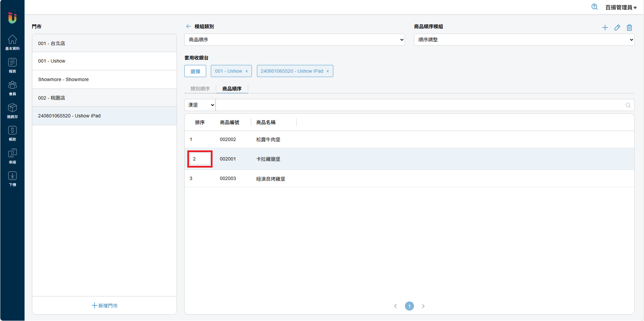Image resolution: width=644 pixels, height=321 pixels.
Task: Open the 帳款 accounts sidebar icon
Action: 12,133
